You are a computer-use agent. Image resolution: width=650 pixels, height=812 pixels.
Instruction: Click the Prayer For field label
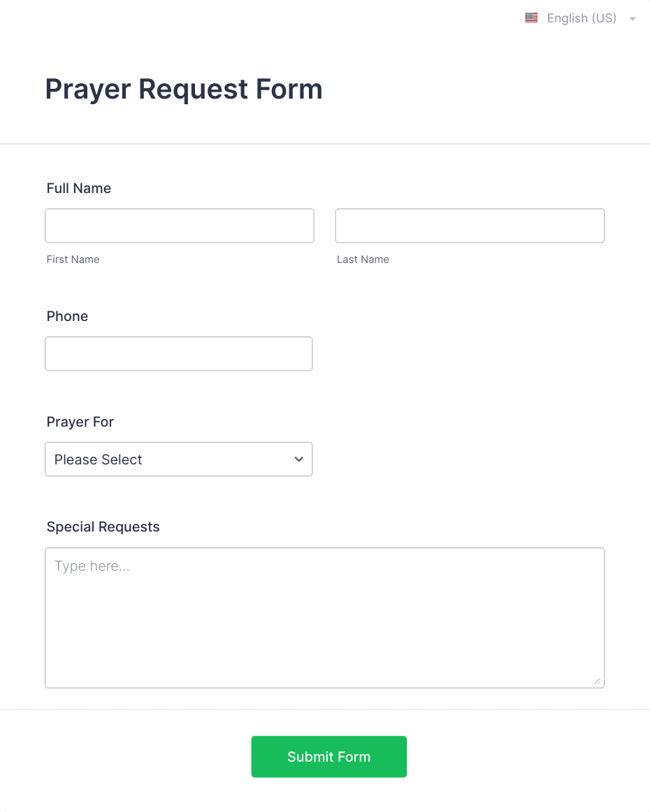pyautogui.click(x=80, y=422)
